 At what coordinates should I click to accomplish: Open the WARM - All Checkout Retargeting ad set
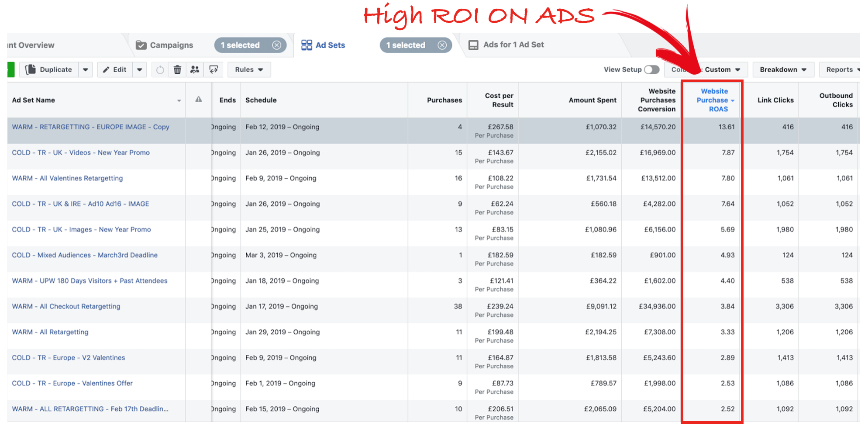(x=66, y=306)
